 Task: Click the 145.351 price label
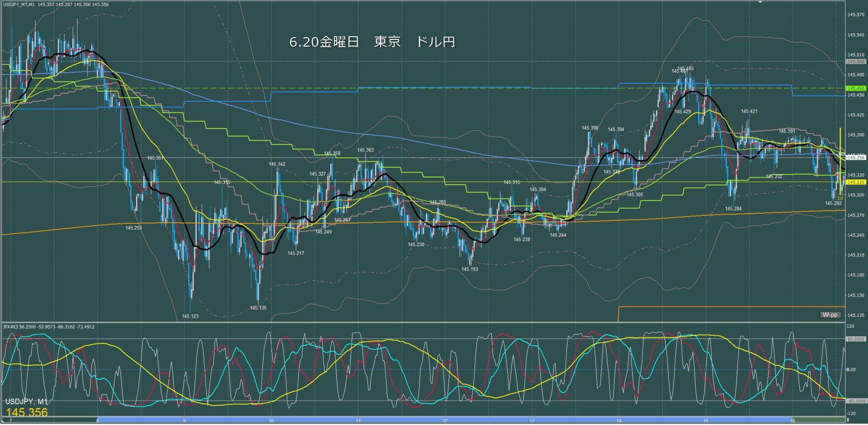(155, 158)
